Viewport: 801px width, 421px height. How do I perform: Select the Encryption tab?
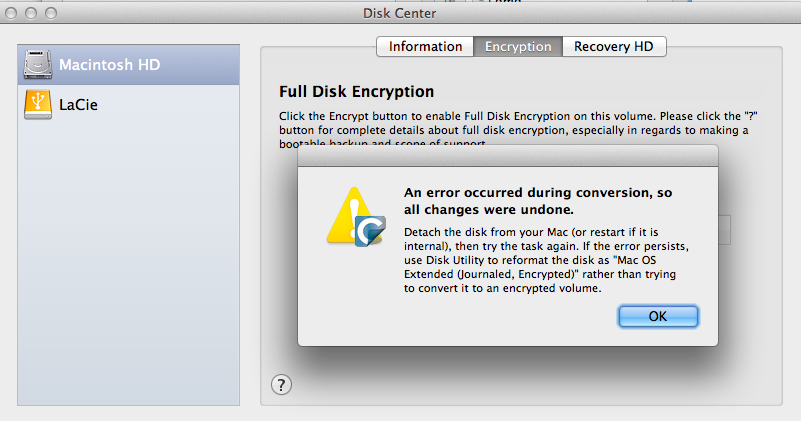(x=518, y=47)
